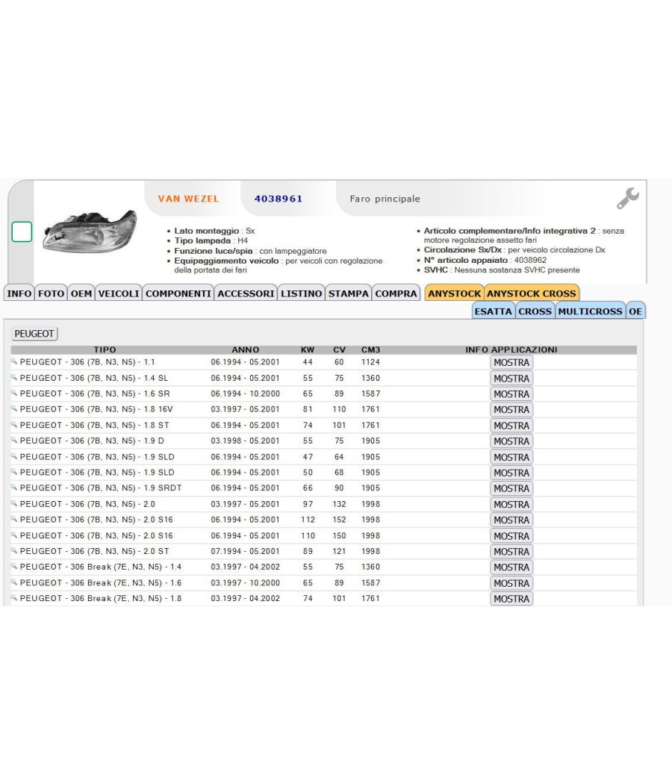This screenshot has height=784, width=672.
Task: Click MOSTRA for the 306 2.0 132 CV
Action: [x=511, y=505]
